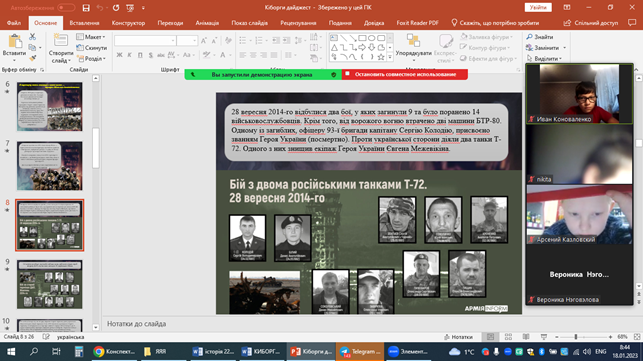
Task: Toggle the AutoSave (Автозбереження) switch
Action: [x=66, y=8]
